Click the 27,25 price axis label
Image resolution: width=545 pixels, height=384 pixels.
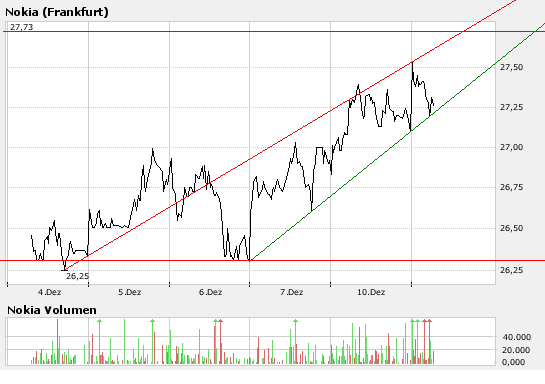point(511,107)
